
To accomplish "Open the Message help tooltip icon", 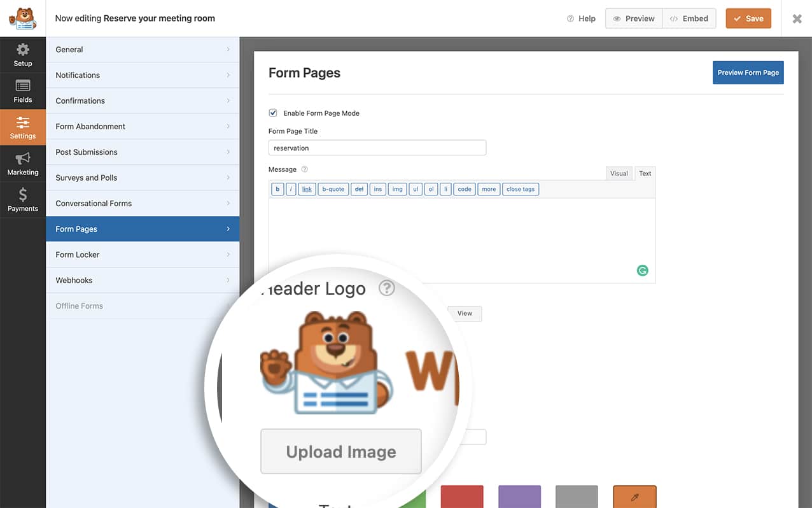I will 304,169.
